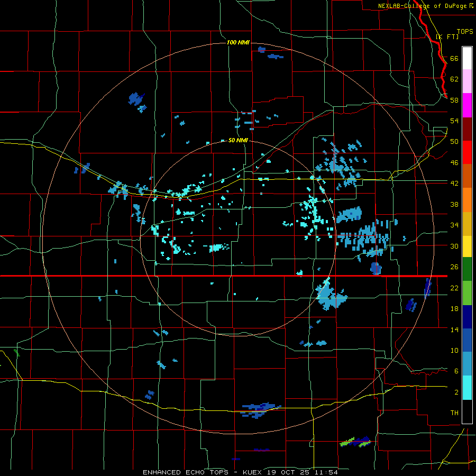Click the '50 NMI' range ring label
The height and width of the screenshot is (476, 476).
tap(238, 141)
